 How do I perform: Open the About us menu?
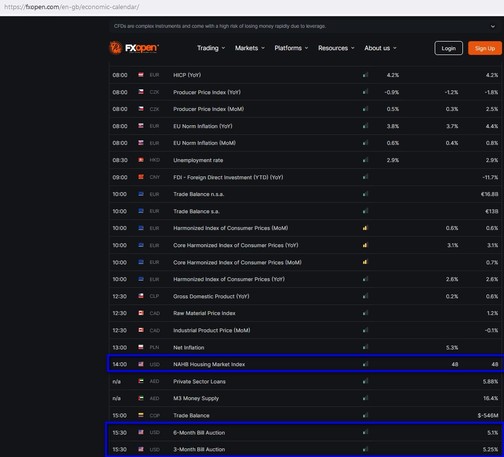pyautogui.click(x=380, y=48)
